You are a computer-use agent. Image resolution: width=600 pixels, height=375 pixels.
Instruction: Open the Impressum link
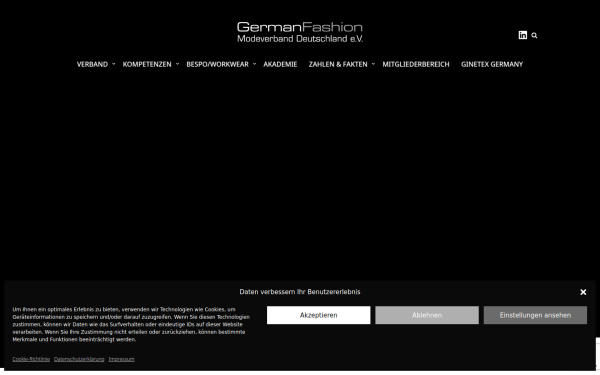tap(121, 359)
